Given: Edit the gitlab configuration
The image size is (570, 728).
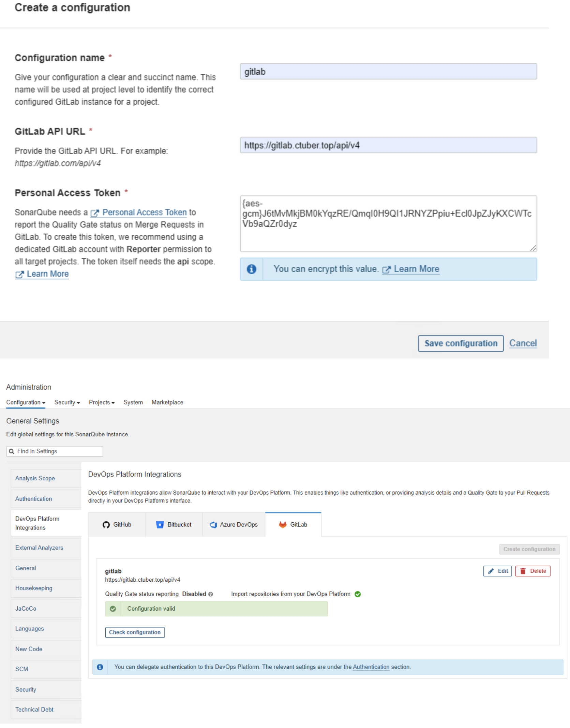Looking at the screenshot, I should coord(497,571).
